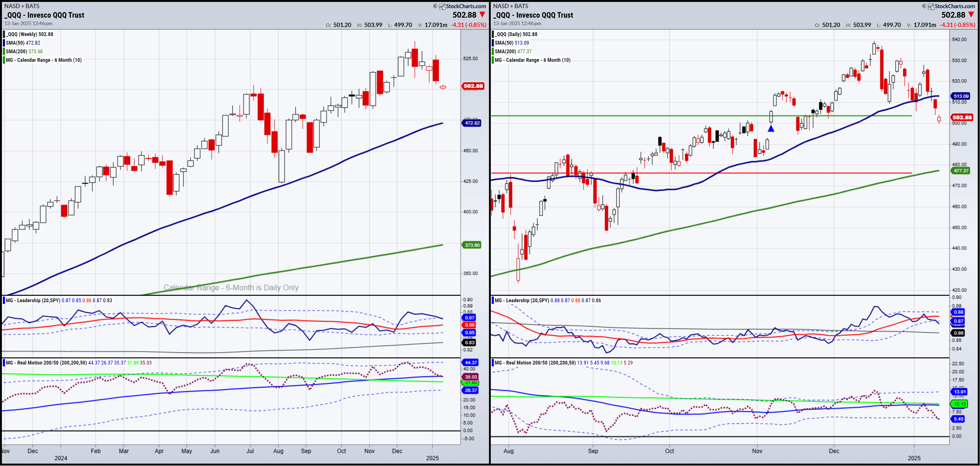Screen dimensions: 980x466
Task: Click the volume 17.091m on the daily chart
Action: click(925, 25)
